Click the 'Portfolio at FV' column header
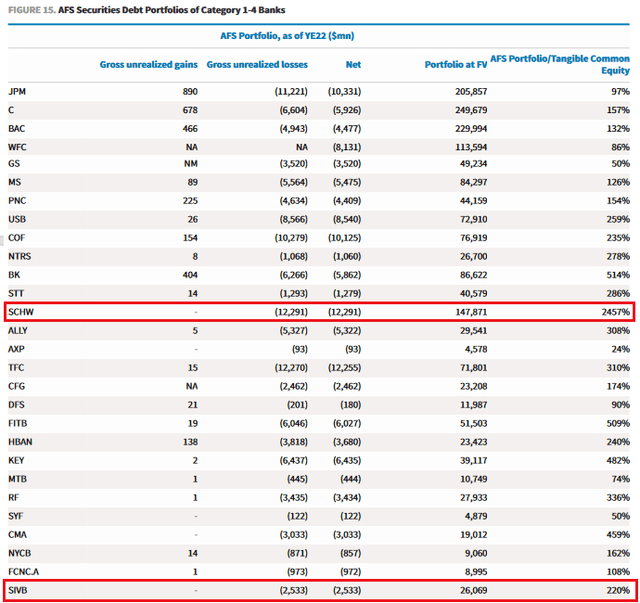The height and width of the screenshot is (603, 640). coord(454,64)
